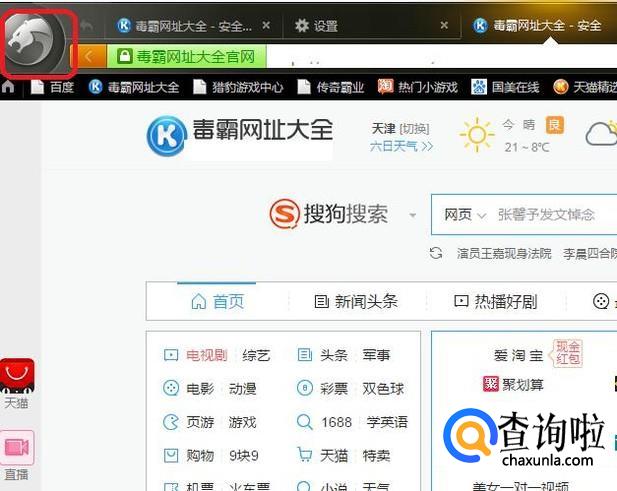This screenshot has width=617, height=491.
Task: Click the news icon beside 头条
Action: tap(305, 355)
